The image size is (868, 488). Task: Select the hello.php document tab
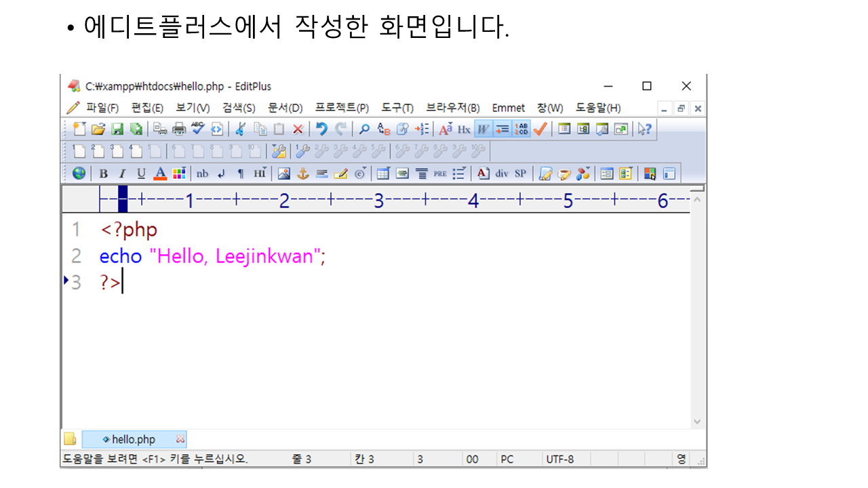[x=134, y=439]
